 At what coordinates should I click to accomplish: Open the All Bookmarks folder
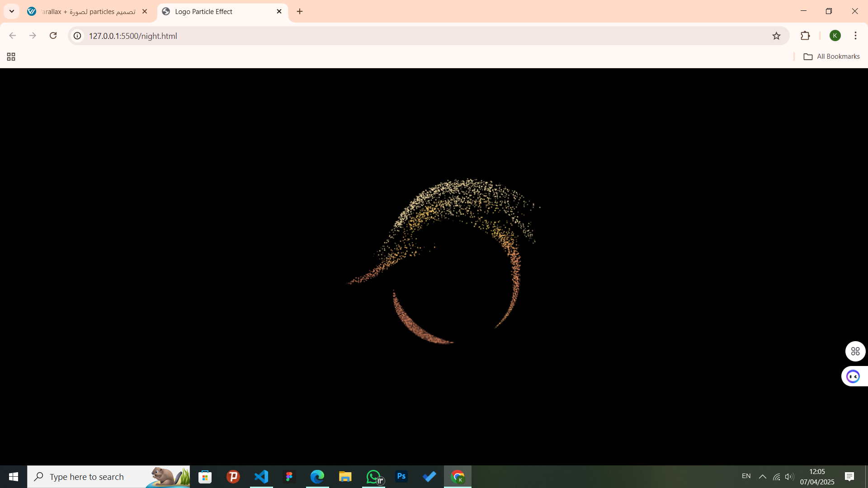click(x=831, y=56)
